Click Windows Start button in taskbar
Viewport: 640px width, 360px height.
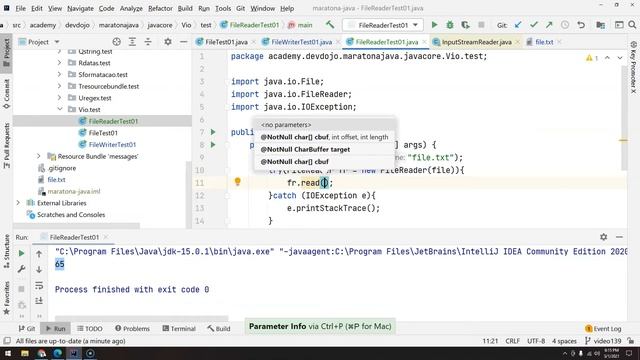point(8,353)
